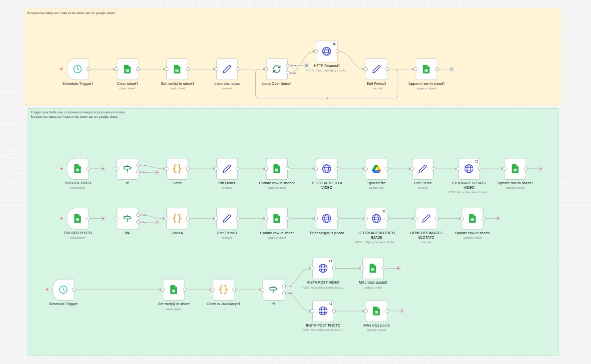Open the STOCKAGE BLOTATO IMAGE node

click(x=376, y=218)
